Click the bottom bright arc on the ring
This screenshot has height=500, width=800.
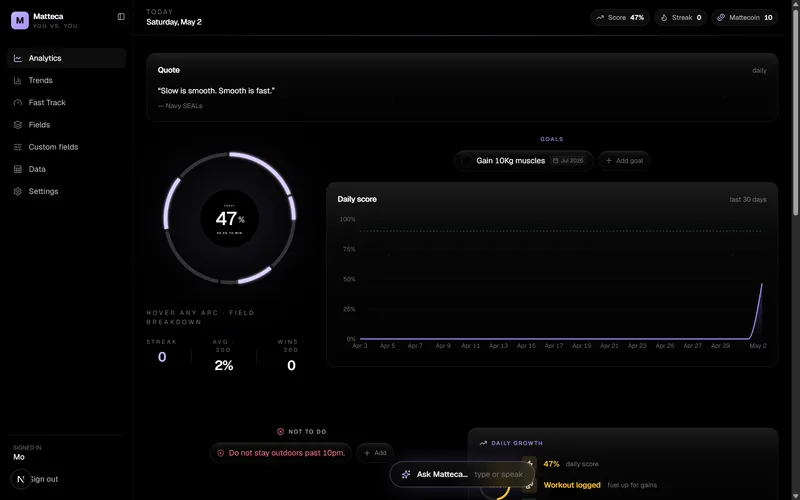(x=255, y=276)
